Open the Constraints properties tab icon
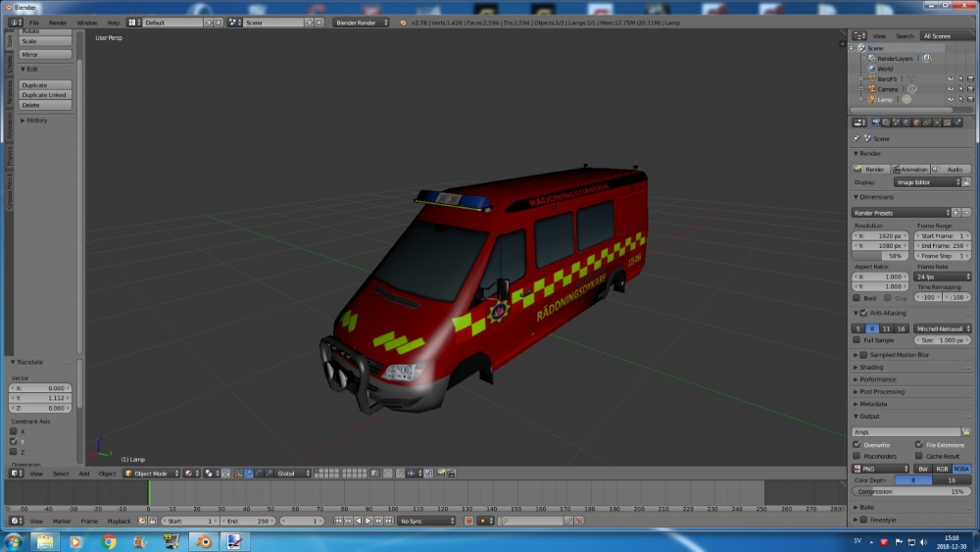This screenshot has width=980, height=552. click(927, 123)
